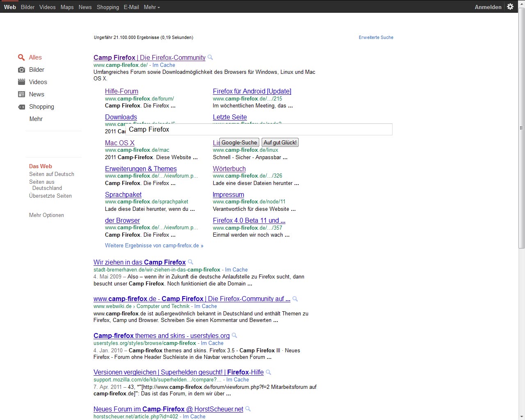Select 'Das Web' filter in sidebar

click(41, 166)
